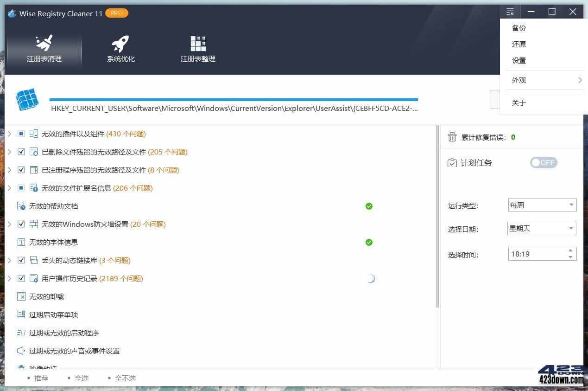Click green checkmark beside 无效的帮助文档
Image resolution: width=588 pixels, height=391 pixels.
(369, 206)
